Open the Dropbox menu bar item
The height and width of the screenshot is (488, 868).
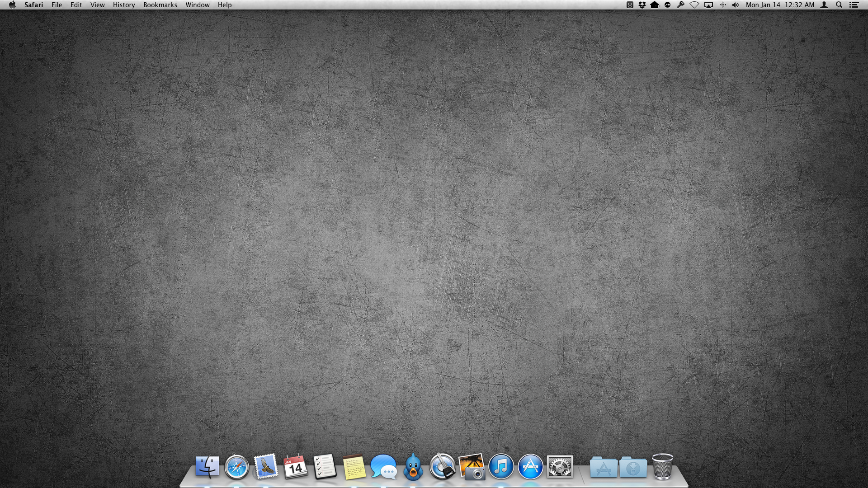click(642, 5)
